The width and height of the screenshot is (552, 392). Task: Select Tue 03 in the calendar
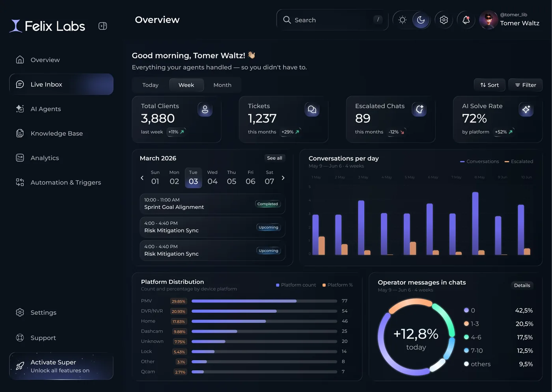coord(193,178)
